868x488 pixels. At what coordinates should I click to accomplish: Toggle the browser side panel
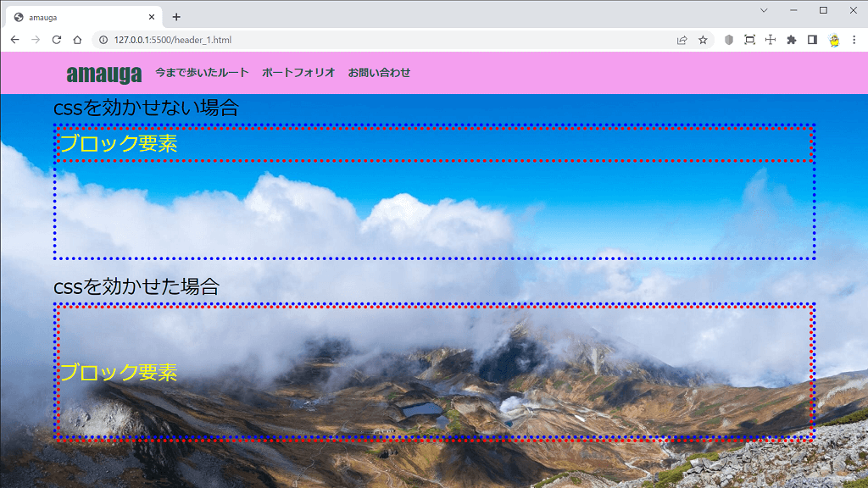812,40
